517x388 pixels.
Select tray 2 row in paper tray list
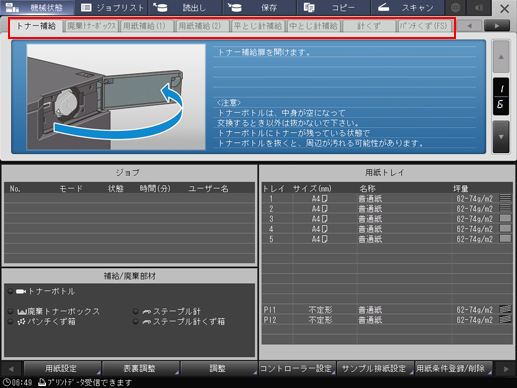point(387,209)
